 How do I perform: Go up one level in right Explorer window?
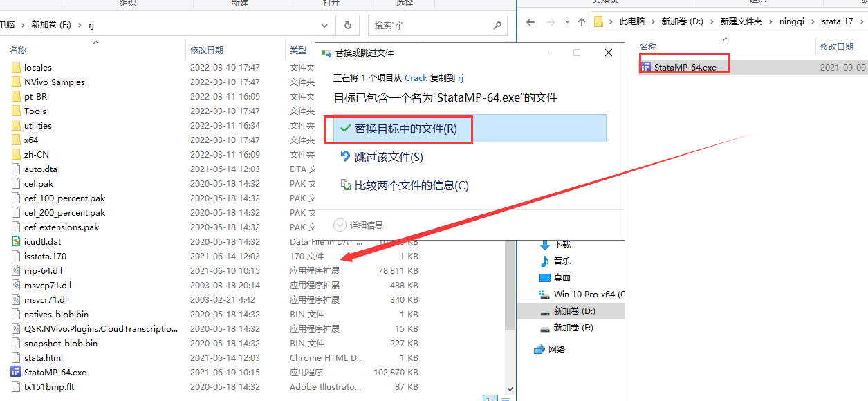(582, 21)
